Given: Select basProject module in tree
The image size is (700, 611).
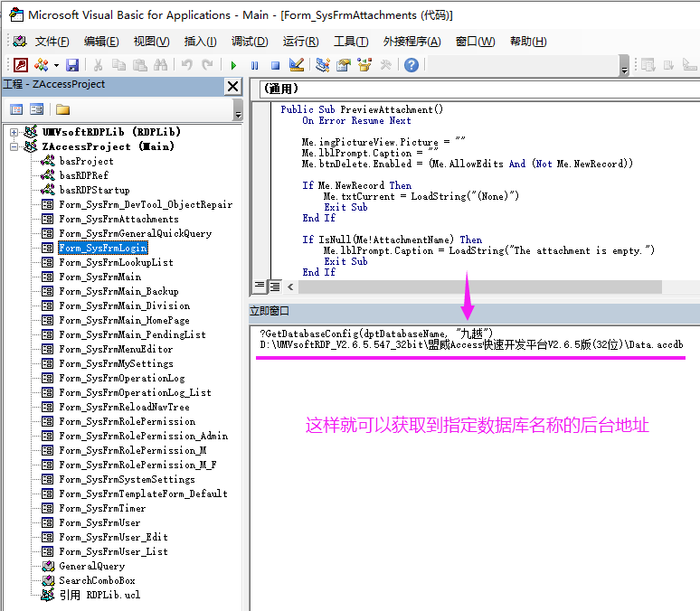Looking at the screenshot, I should tap(86, 161).
